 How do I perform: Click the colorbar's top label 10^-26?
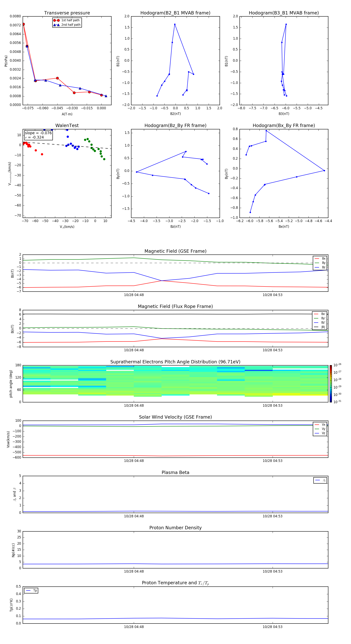[x=337, y=365]
